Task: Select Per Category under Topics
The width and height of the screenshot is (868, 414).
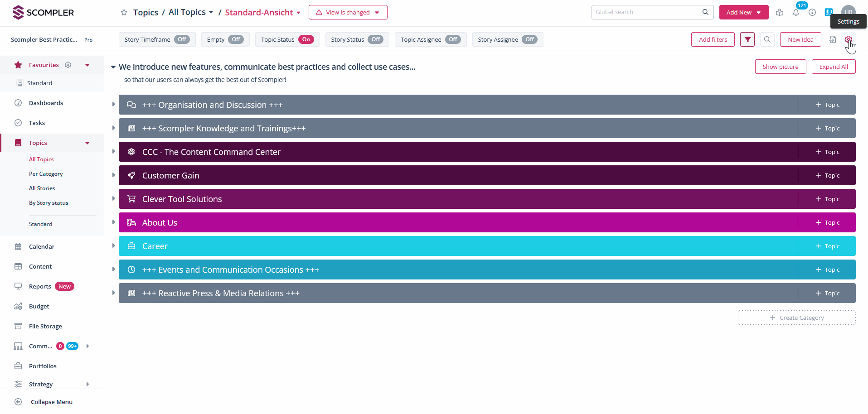Action: pos(46,174)
